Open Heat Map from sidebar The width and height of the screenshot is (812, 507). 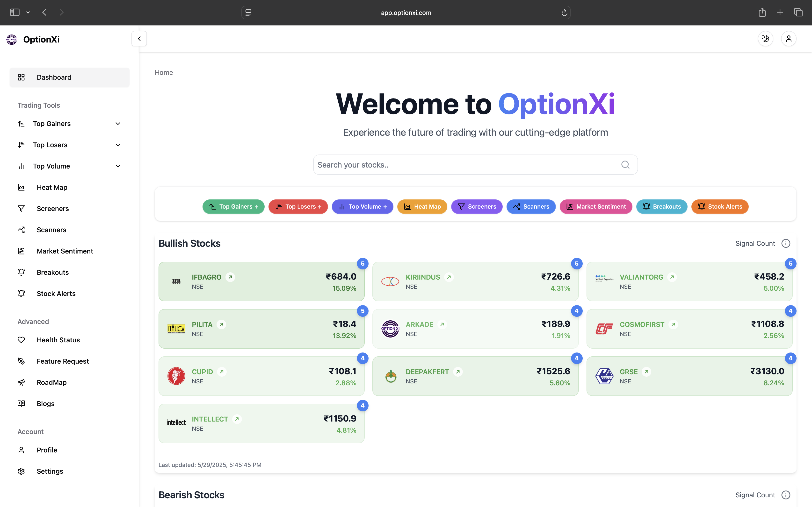tap(52, 187)
